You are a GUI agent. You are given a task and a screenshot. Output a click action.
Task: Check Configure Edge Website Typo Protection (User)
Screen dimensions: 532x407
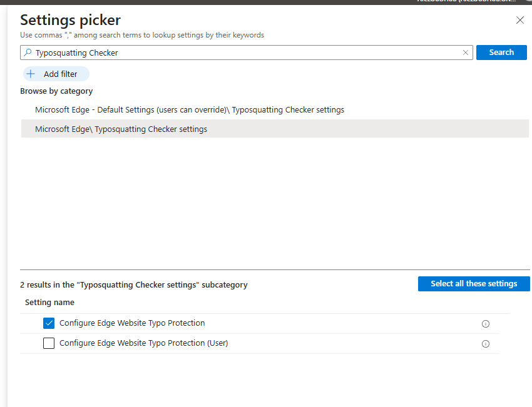pyautogui.click(x=49, y=343)
